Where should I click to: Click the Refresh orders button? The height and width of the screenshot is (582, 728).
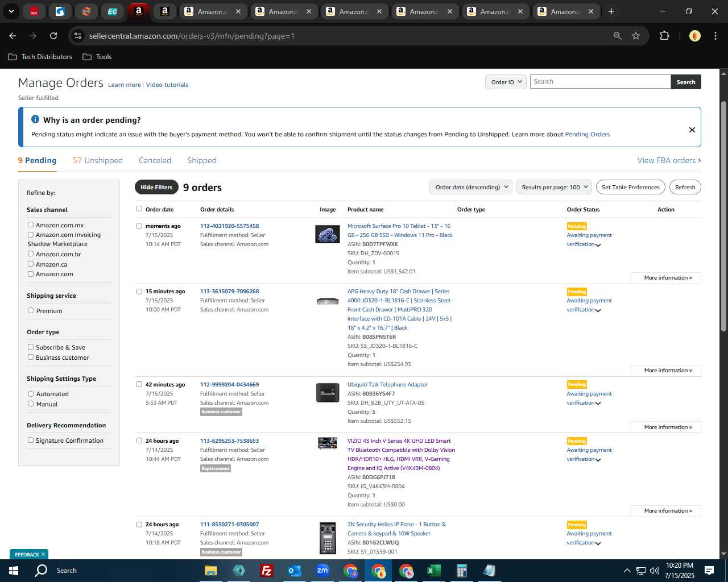coord(685,187)
